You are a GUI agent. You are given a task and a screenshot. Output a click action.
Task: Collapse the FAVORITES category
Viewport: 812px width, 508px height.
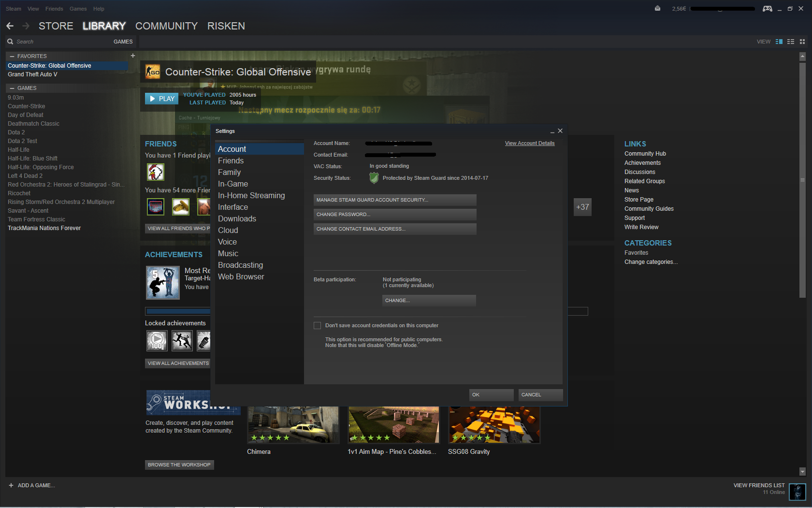(x=12, y=56)
